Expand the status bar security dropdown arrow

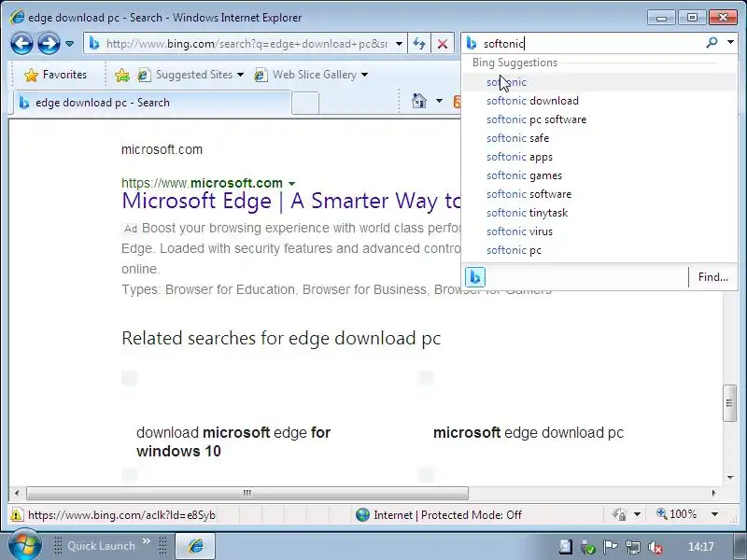pyautogui.click(x=637, y=515)
